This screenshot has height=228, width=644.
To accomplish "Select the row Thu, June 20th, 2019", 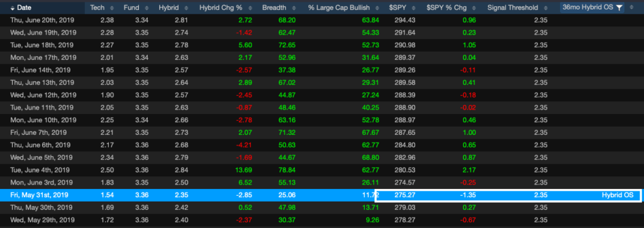I will (x=322, y=20).
